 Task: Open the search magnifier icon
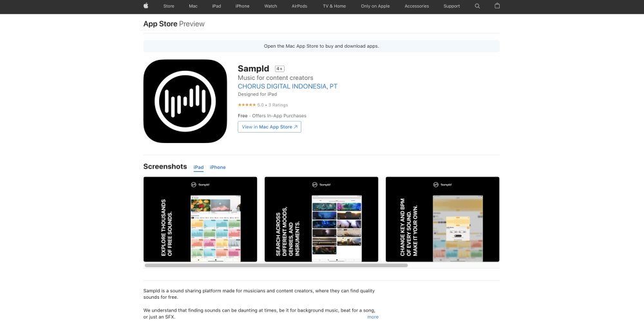point(477,6)
